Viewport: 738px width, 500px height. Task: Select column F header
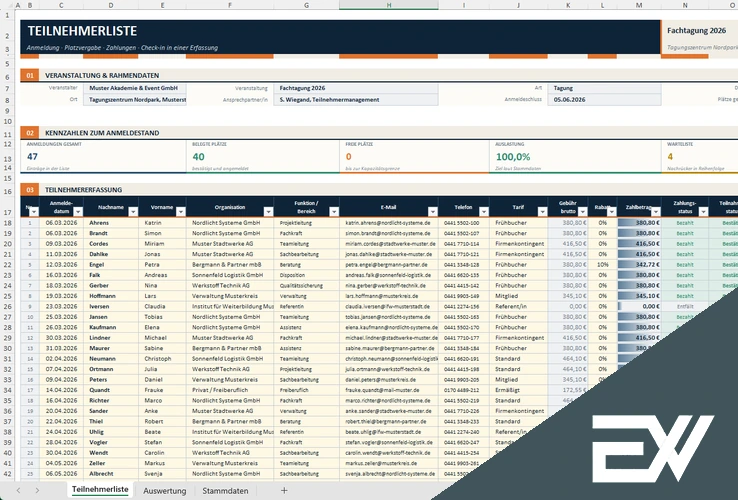230,5
